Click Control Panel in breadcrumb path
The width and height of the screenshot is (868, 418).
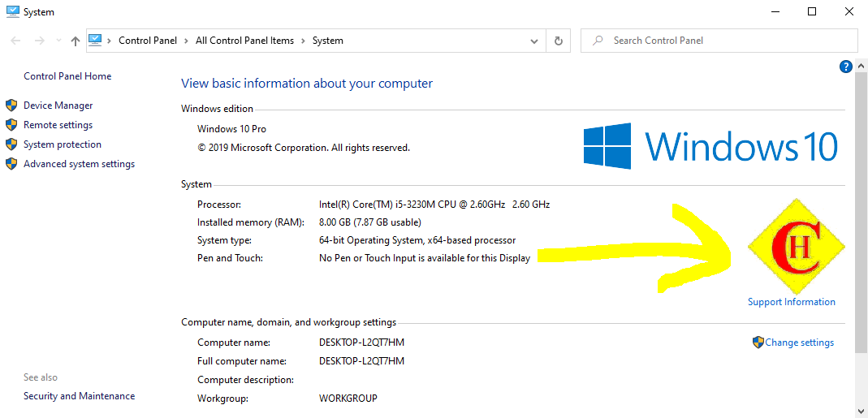point(148,41)
